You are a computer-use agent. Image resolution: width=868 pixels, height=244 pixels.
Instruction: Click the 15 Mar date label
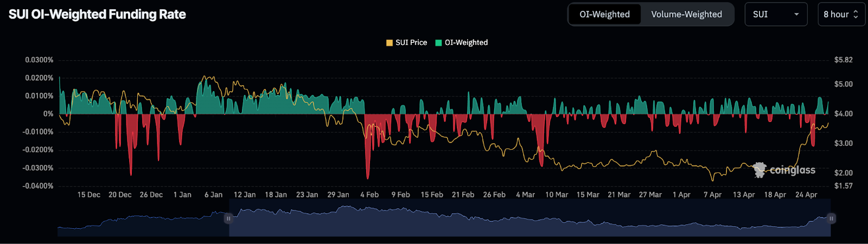pyautogui.click(x=588, y=195)
